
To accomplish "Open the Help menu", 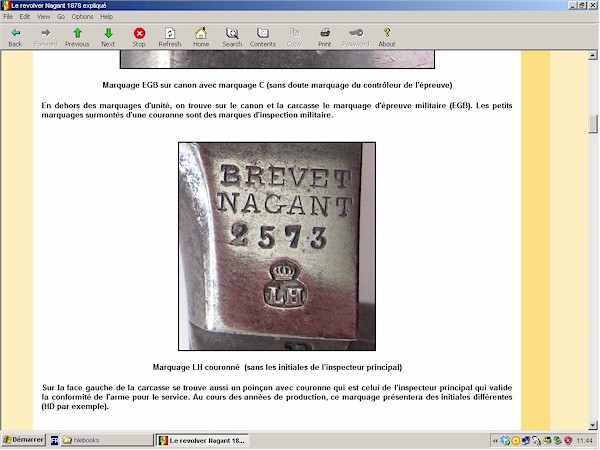I will pyautogui.click(x=106, y=16).
